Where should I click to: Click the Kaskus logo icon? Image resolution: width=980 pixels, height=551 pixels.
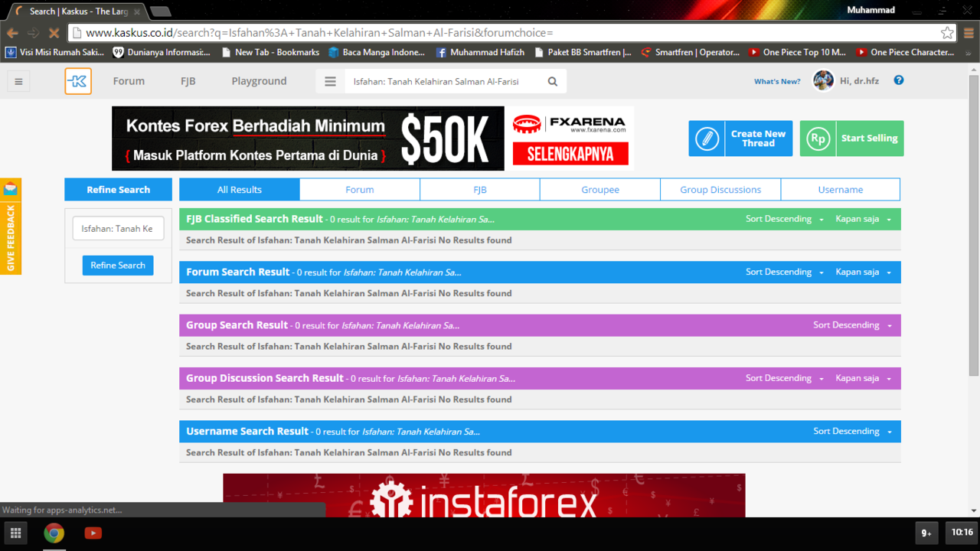pyautogui.click(x=78, y=81)
